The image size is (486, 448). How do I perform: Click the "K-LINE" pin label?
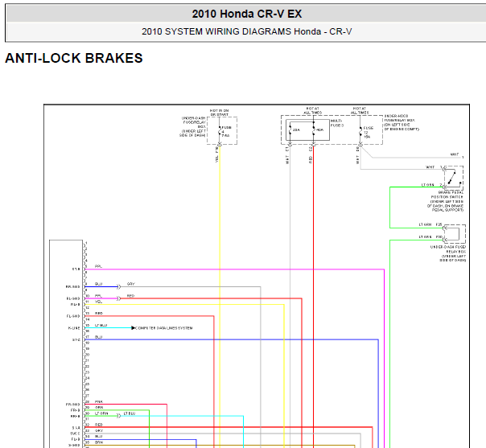[x=74, y=328]
